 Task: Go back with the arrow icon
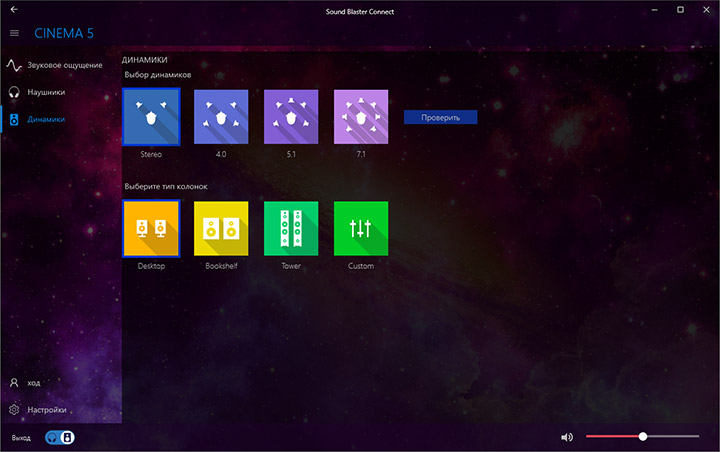tap(14, 9)
